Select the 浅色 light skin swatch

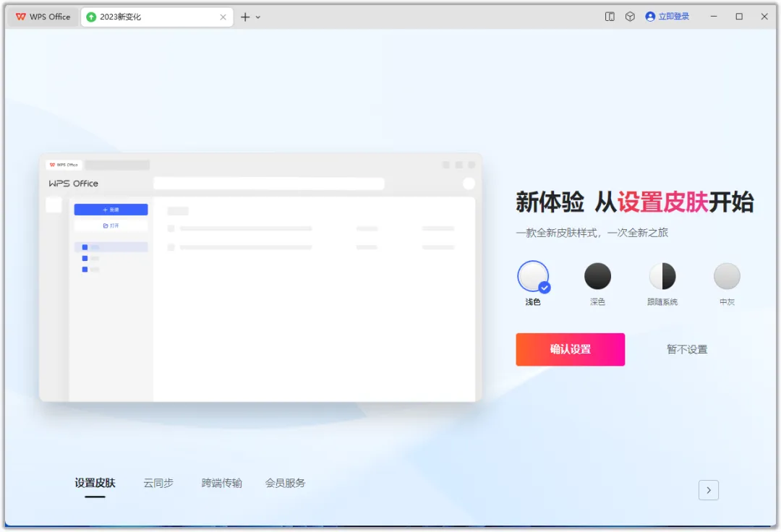point(533,276)
